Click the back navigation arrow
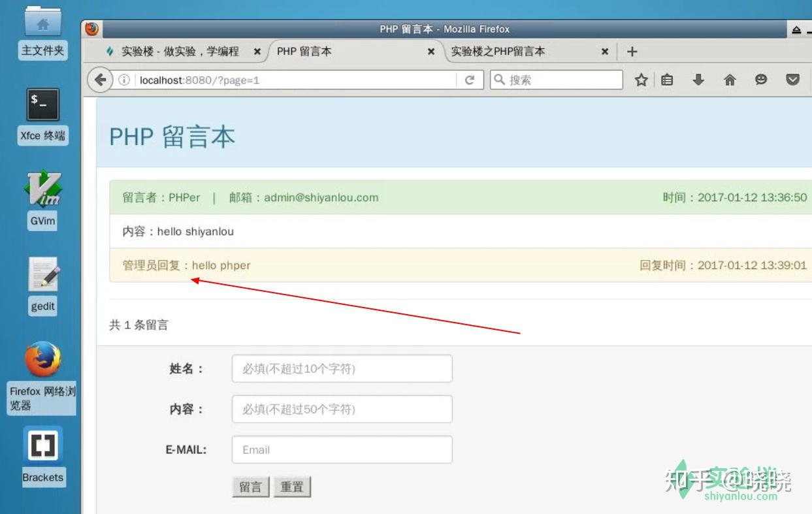This screenshot has height=514, width=812. click(99, 79)
